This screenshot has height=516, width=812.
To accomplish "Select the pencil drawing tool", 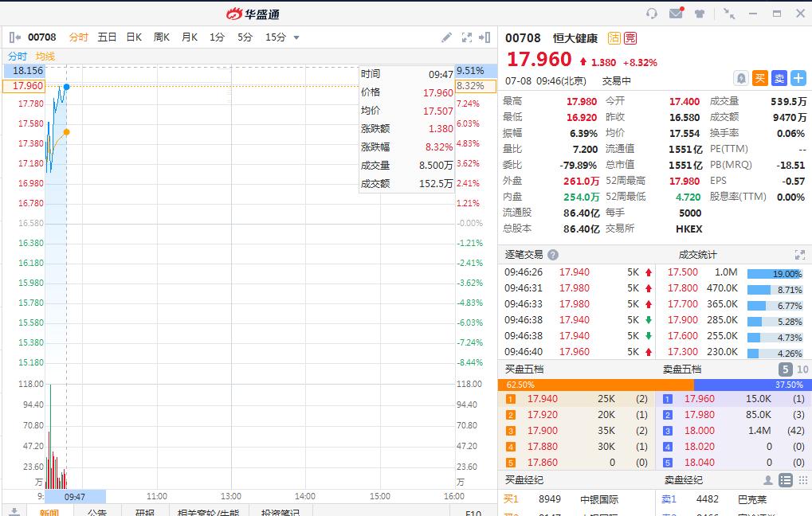I will point(446,37).
